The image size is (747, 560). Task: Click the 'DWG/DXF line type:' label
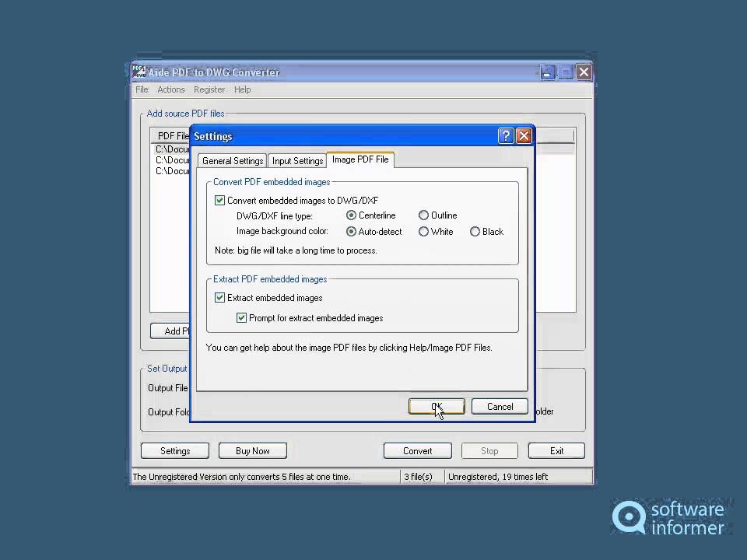275,215
